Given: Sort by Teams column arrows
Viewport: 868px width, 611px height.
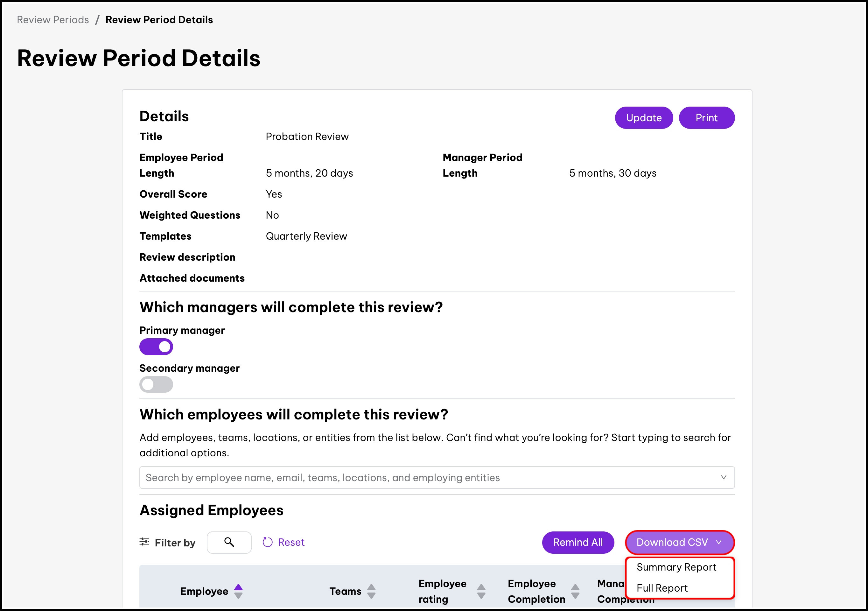Looking at the screenshot, I should pyautogui.click(x=371, y=591).
